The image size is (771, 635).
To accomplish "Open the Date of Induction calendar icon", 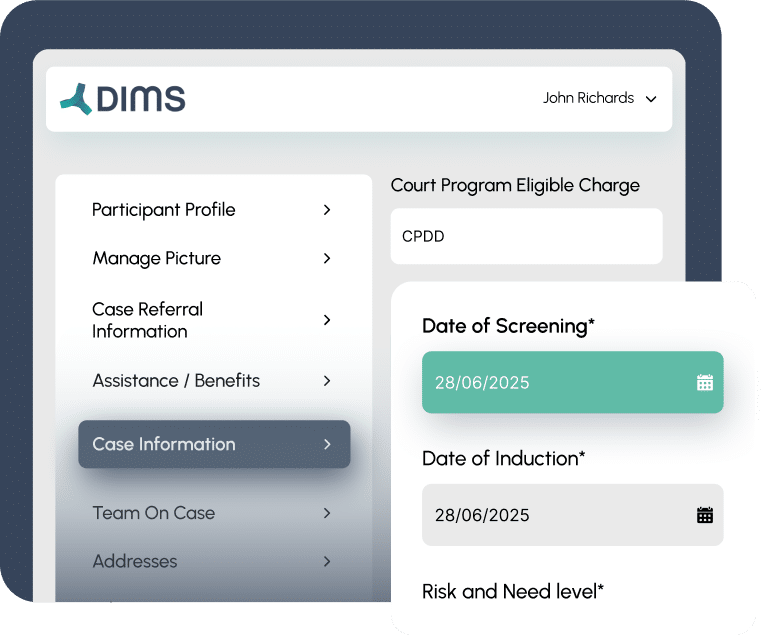I will click(x=705, y=515).
